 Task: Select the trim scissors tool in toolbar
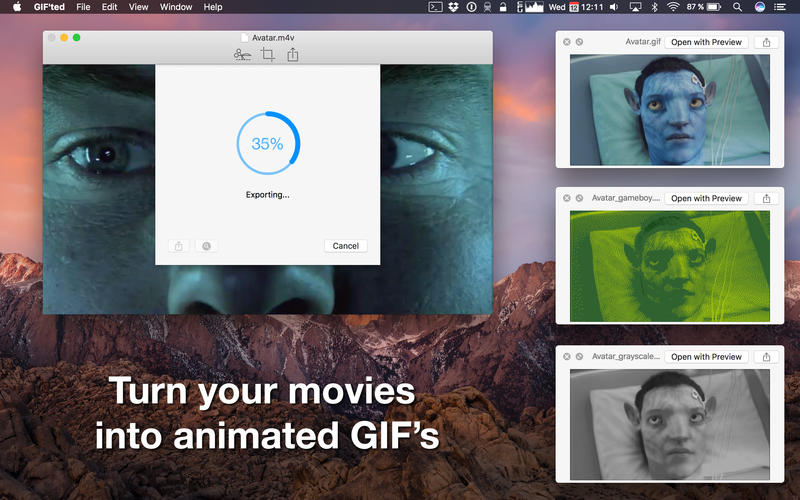tap(242, 55)
